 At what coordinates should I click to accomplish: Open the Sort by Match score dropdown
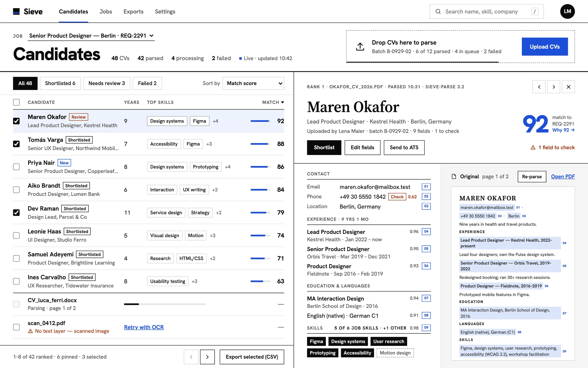pos(253,83)
